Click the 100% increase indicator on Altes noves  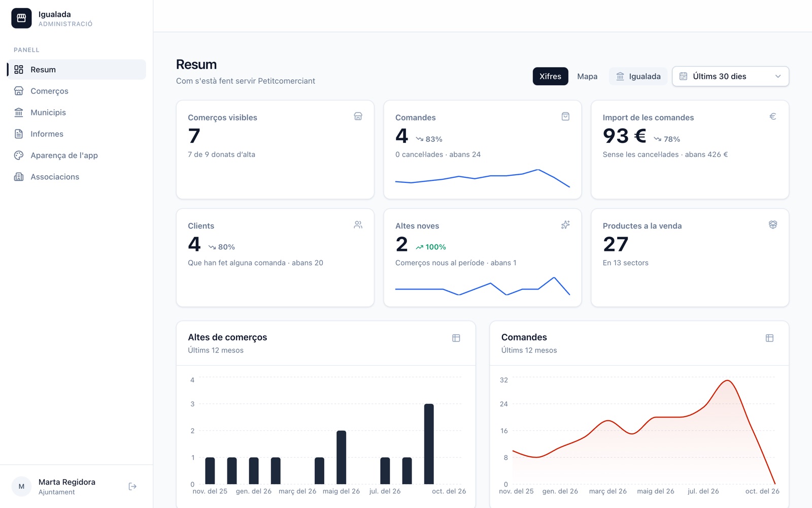(431, 247)
